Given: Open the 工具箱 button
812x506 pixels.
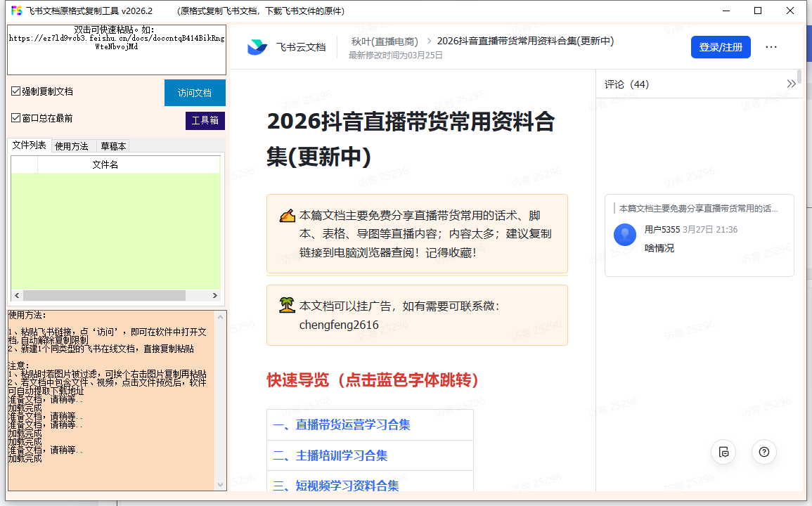Looking at the screenshot, I should tap(205, 121).
